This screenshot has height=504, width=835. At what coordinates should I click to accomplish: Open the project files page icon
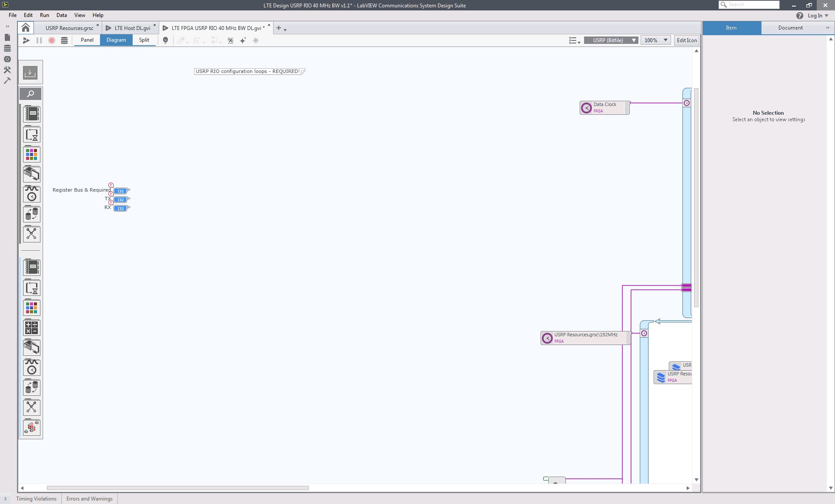point(7,37)
